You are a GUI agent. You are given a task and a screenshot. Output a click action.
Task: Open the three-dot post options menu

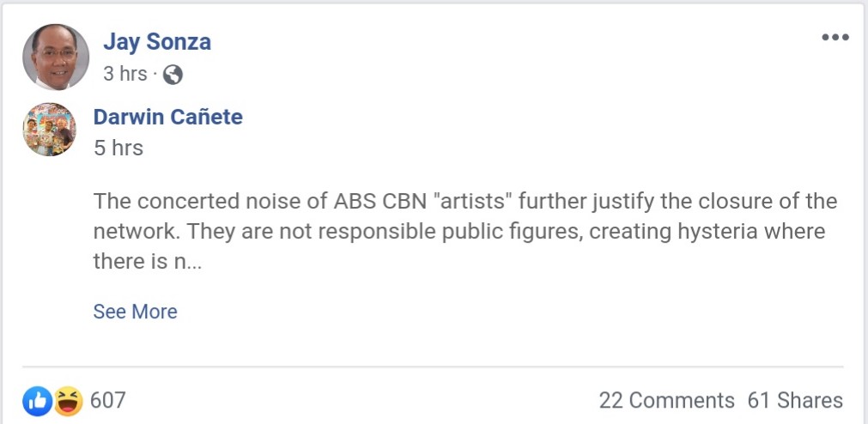[835, 38]
